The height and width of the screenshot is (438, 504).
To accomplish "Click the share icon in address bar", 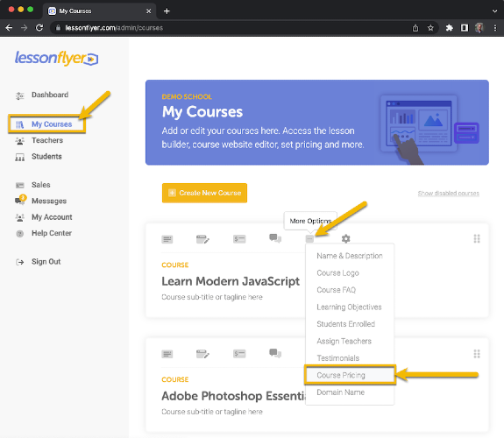I will coord(415,28).
